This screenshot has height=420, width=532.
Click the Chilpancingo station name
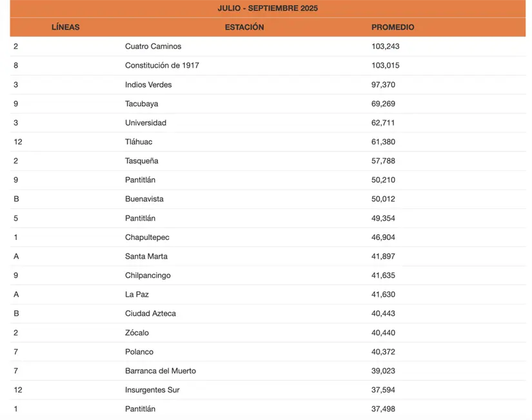148,275
